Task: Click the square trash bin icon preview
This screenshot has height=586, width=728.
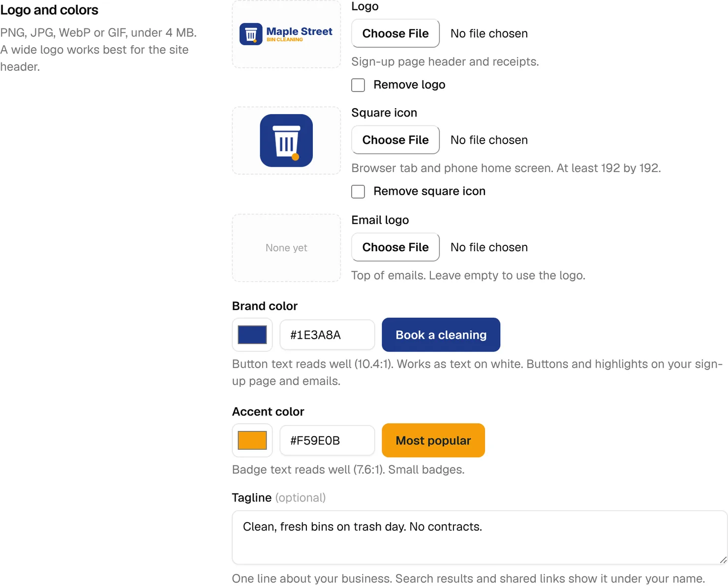Action: (x=286, y=141)
